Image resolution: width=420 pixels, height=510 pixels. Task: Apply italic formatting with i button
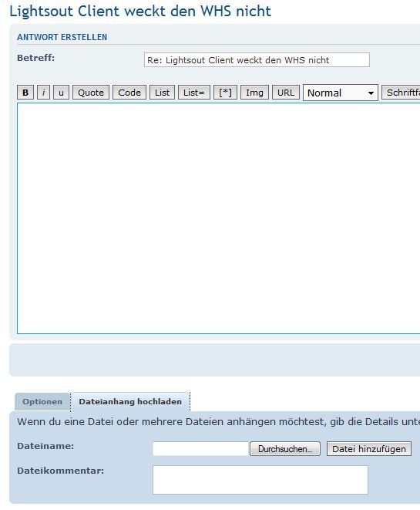click(x=43, y=93)
